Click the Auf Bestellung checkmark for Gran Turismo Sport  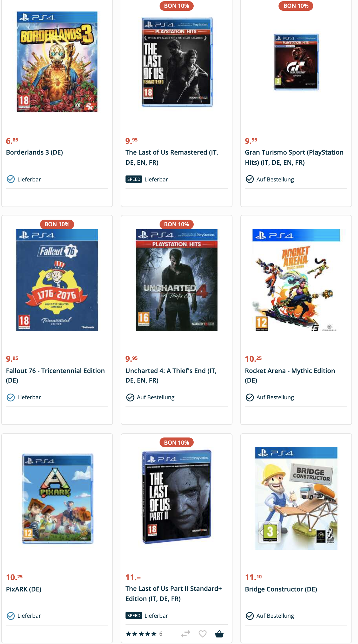(x=250, y=179)
